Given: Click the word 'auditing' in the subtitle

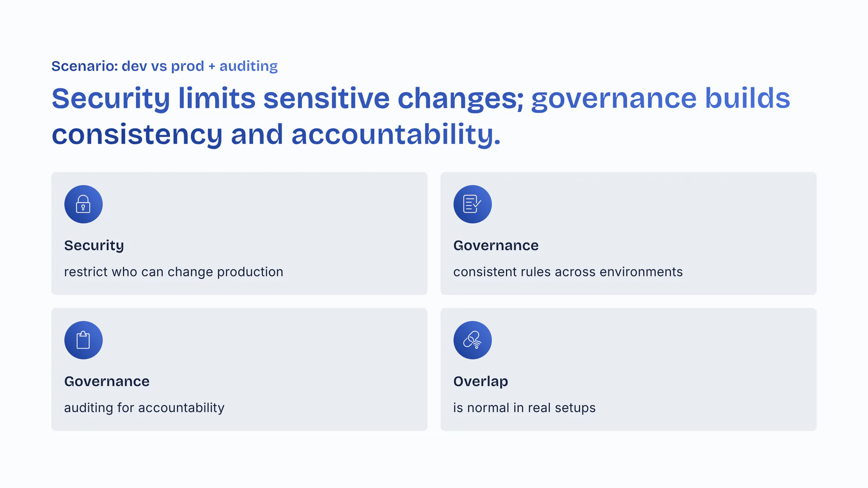Looking at the screenshot, I should [x=248, y=66].
